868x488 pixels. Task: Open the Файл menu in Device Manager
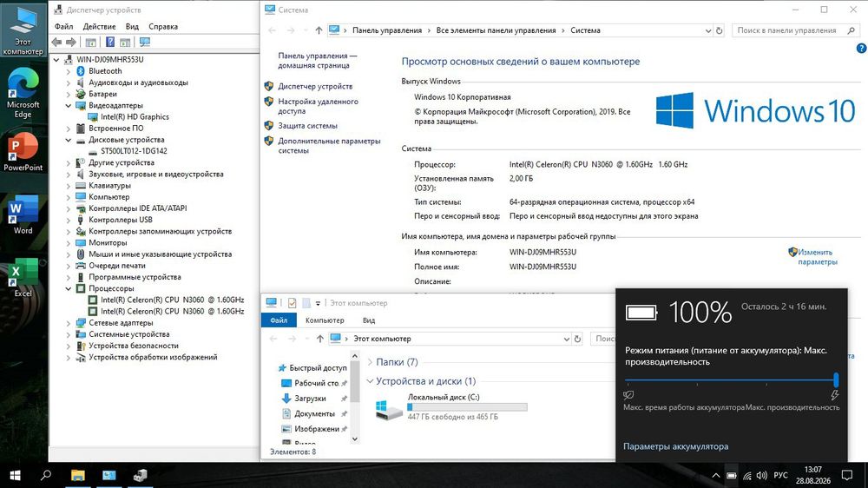point(63,27)
